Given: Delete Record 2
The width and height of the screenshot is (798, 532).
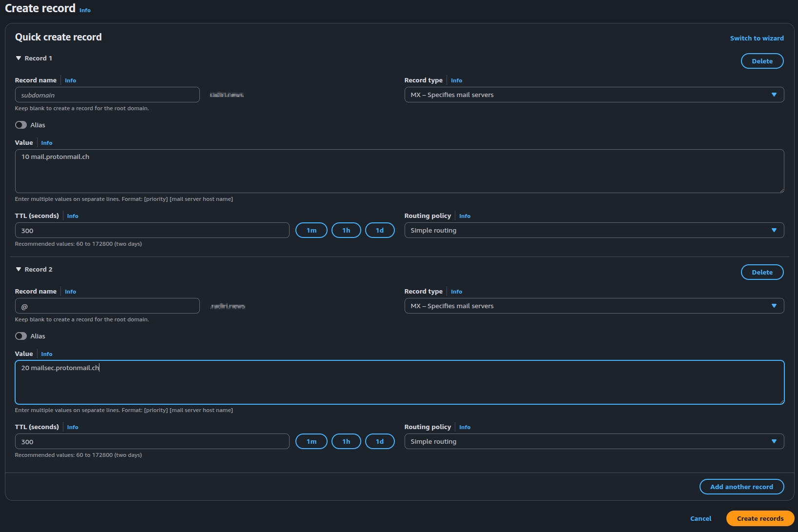Looking at the screenshot, I should tap(762, 272).
